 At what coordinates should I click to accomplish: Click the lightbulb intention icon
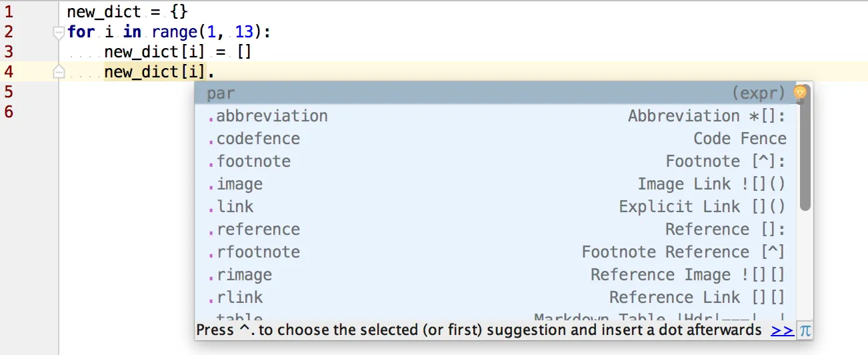[800, 93]
